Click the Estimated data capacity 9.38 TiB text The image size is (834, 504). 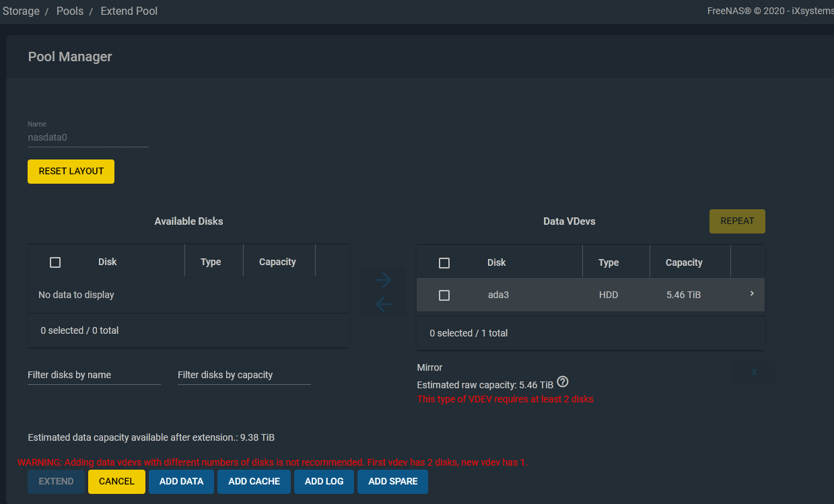(x=151, y=437)
